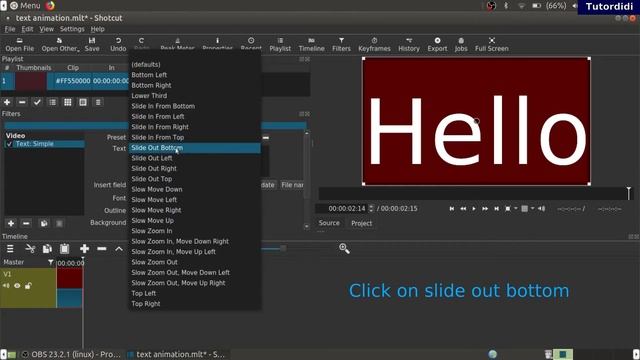Screen dimensions: 640x360
Task: Add a filter with the plus button
Action: [11, 223]
